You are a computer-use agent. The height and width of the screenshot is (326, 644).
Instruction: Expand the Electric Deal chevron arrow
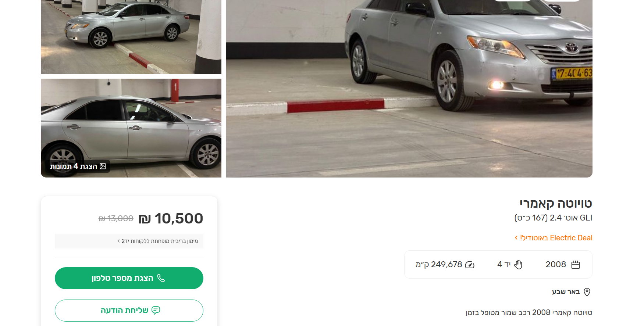pyautogui.click(x=516, y=238)
